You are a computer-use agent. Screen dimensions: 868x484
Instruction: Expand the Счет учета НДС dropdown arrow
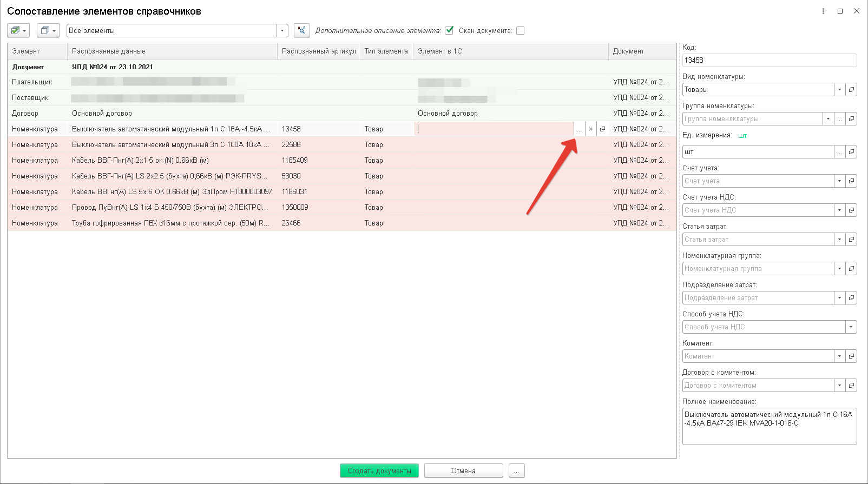840,210
